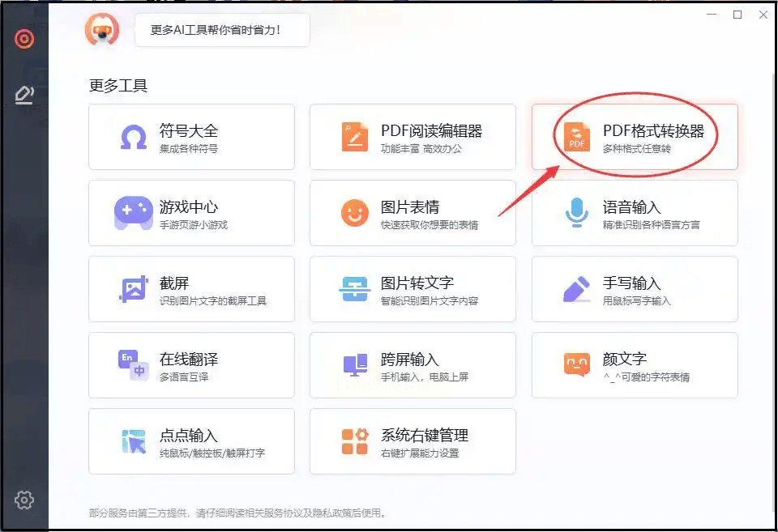This screenshot has height=532, width=778.
Task: Select the 图片表情 smiley icon
Action: (355, 214)
